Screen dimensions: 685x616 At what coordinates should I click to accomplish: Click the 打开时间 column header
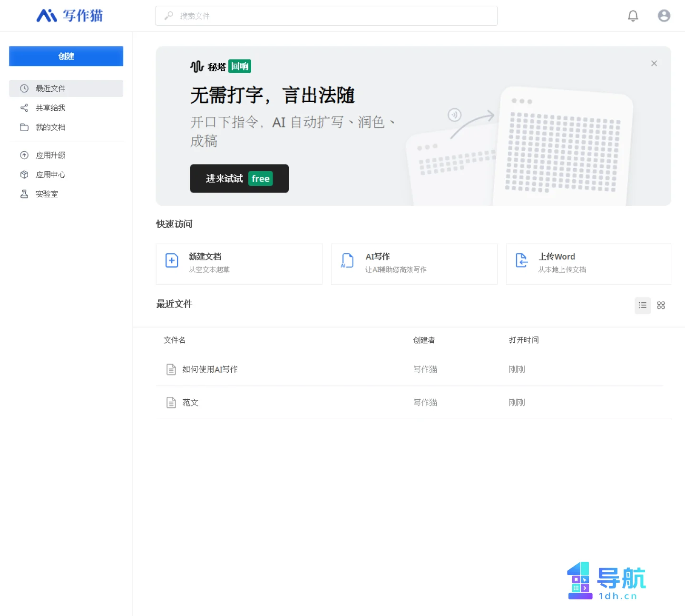(524, 340)
